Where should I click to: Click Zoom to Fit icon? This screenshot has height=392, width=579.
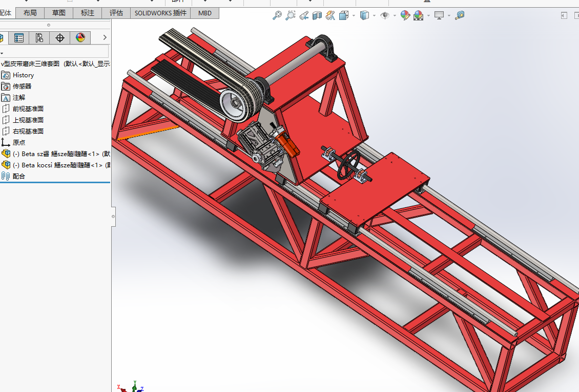tap(277, 16)
